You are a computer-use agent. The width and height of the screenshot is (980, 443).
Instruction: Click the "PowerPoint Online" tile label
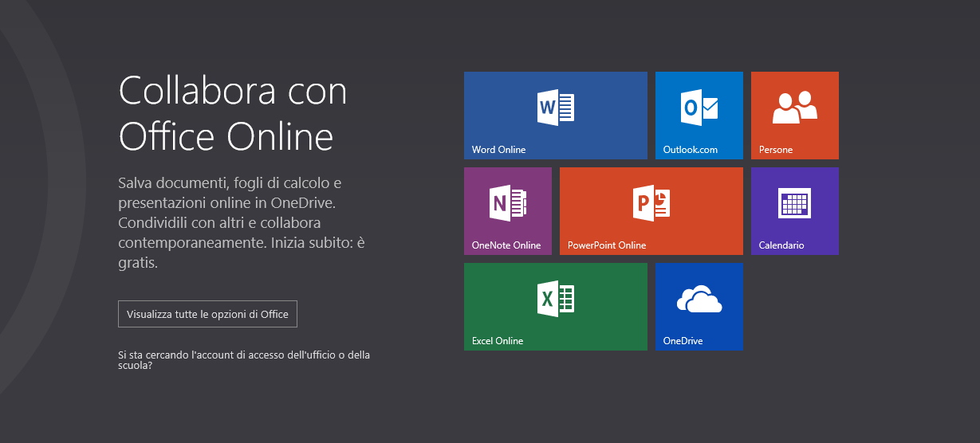[607, 245]
